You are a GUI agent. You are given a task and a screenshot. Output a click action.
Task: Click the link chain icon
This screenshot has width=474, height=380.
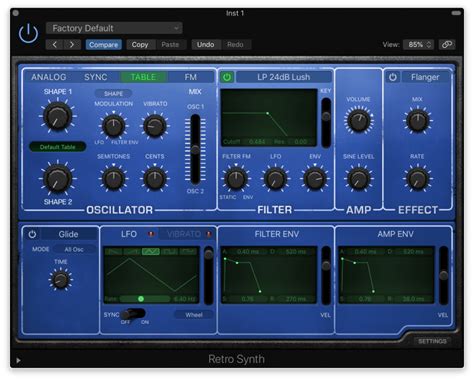point(447,44)
